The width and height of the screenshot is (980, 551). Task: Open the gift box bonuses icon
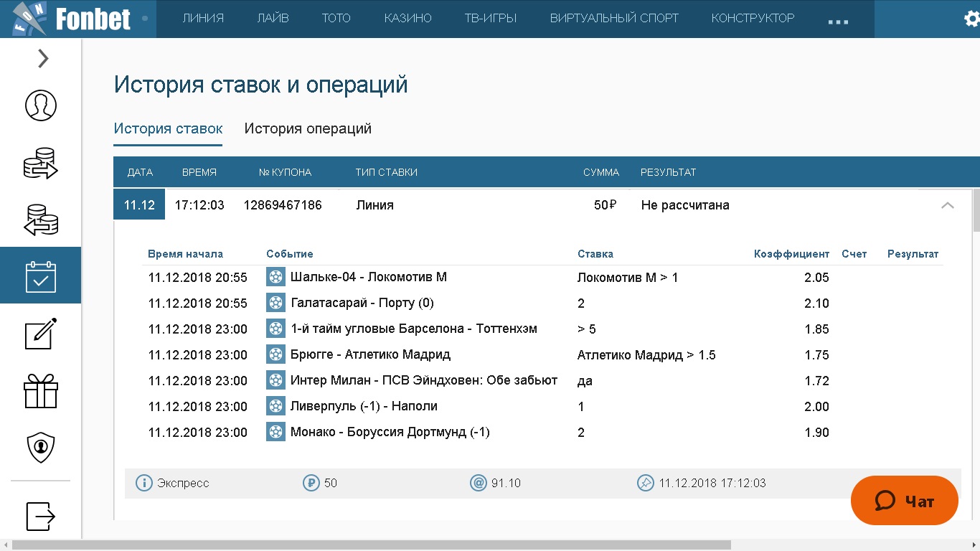[41, 392]
